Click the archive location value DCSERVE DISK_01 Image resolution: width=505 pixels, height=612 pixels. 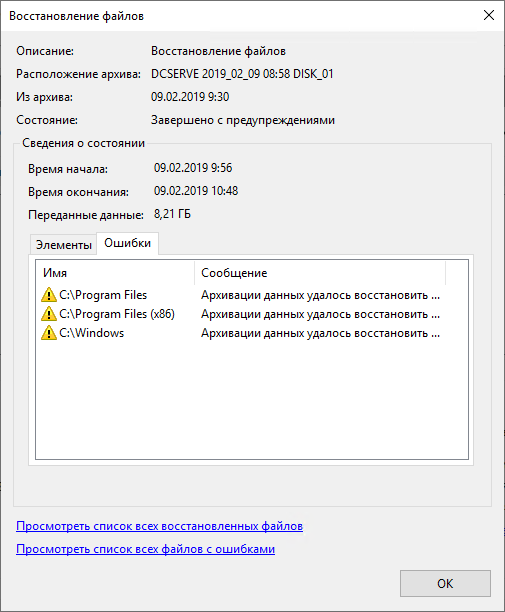(242, 74)
